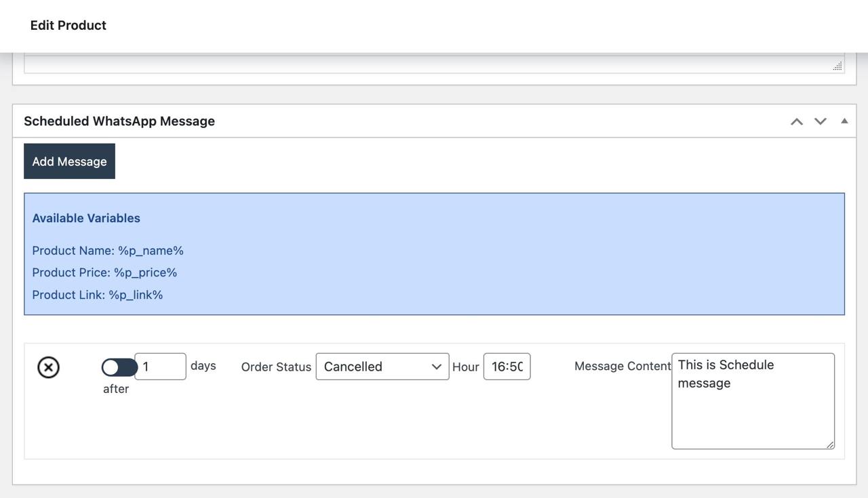Click the Product Price %p_price% variable
This screenshot has width=868, height=498.
(104, 272)
